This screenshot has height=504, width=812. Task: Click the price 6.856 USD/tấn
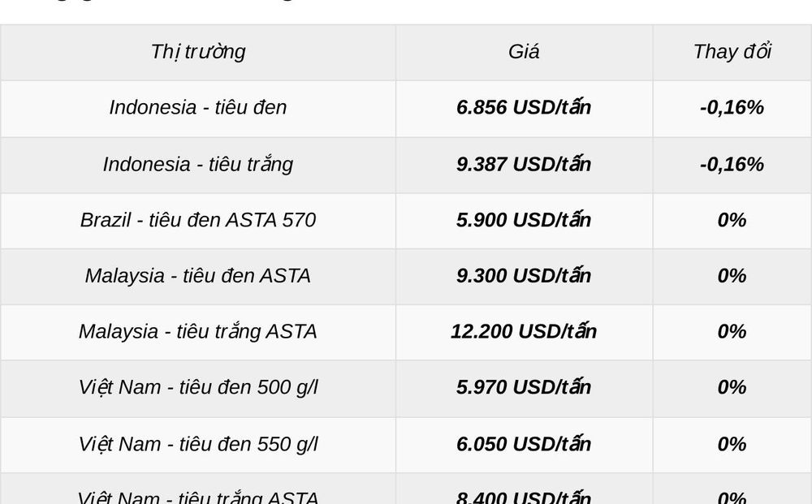click(x=524, y=107)
